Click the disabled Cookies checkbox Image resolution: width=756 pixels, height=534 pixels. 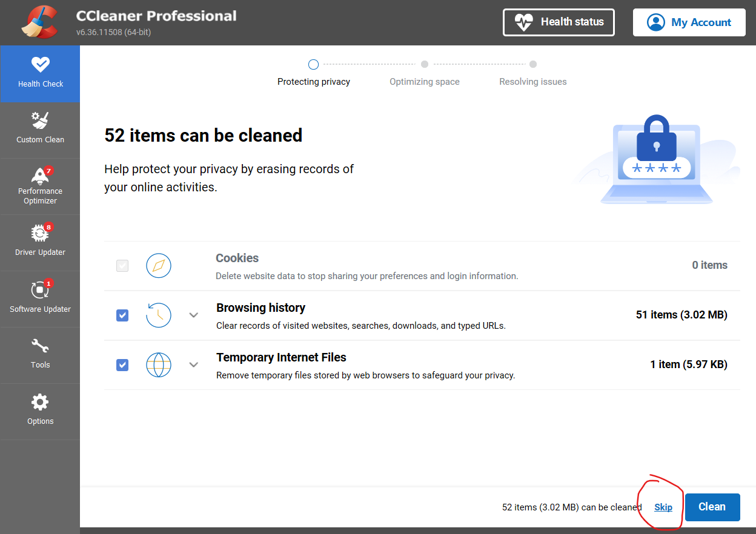[122, 266]
